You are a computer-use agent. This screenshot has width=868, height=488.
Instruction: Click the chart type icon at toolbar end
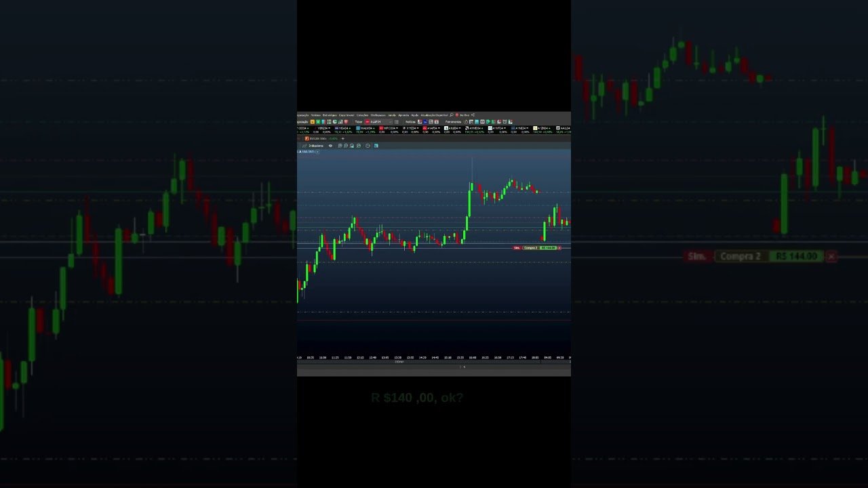click(376, 145)
